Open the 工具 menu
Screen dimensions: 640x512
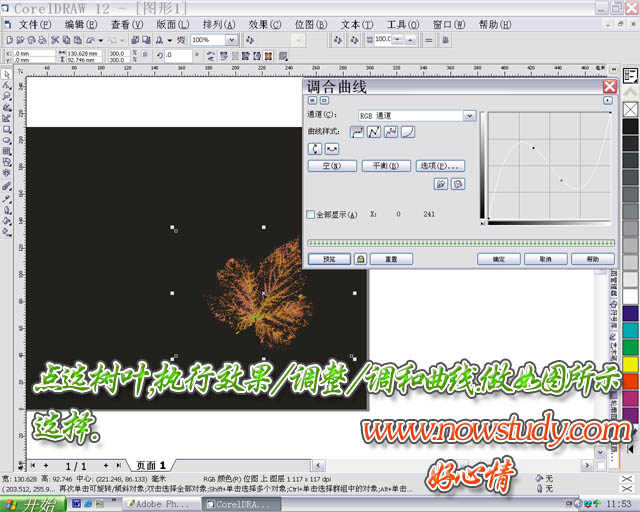coord(403,24)
